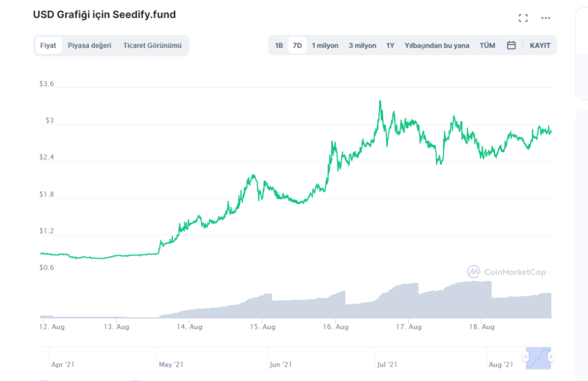
Task: Click the KAYIT log scale button
Action: [x=540, y=45]
